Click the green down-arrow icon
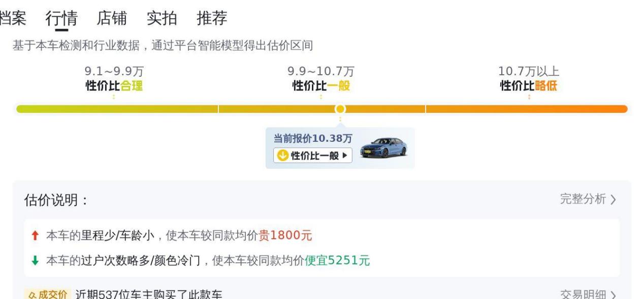Image resolution: width=644 pixels, height=299 pixels. click(35, 261)
